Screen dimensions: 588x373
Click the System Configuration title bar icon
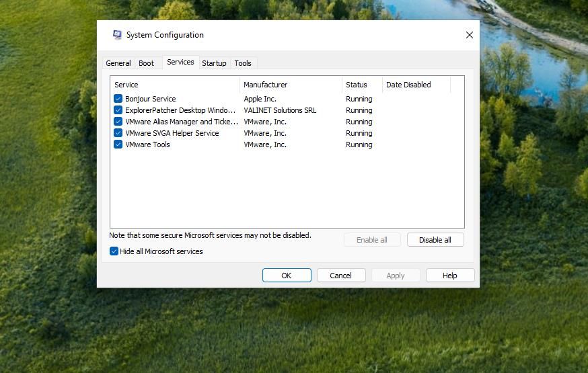[117, 35]
